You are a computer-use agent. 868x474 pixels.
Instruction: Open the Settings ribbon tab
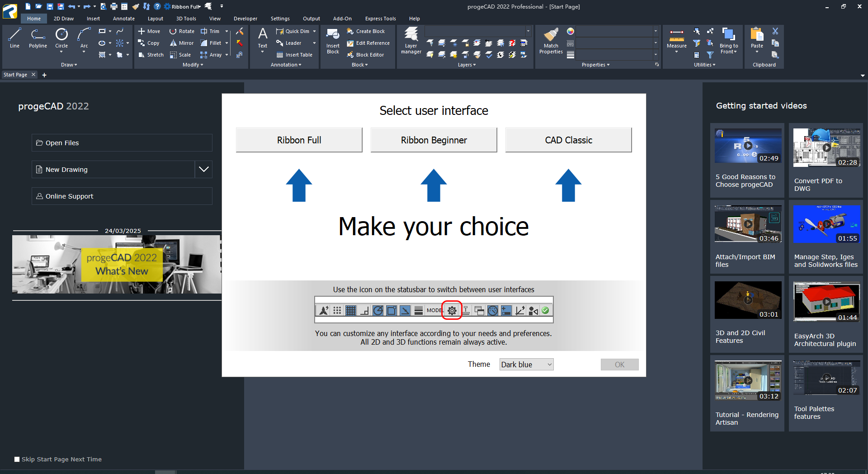(x=280, y=19)
